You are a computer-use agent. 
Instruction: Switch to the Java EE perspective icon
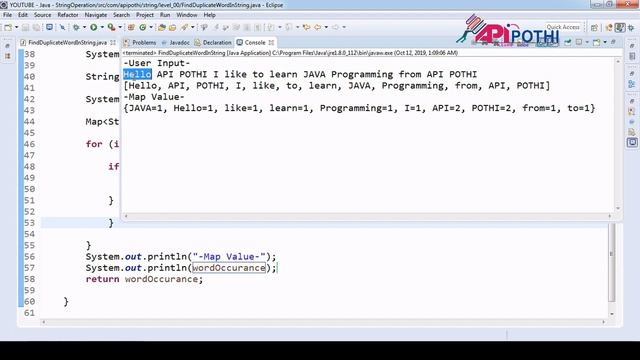pyautogui.click(x=609, y=27)
